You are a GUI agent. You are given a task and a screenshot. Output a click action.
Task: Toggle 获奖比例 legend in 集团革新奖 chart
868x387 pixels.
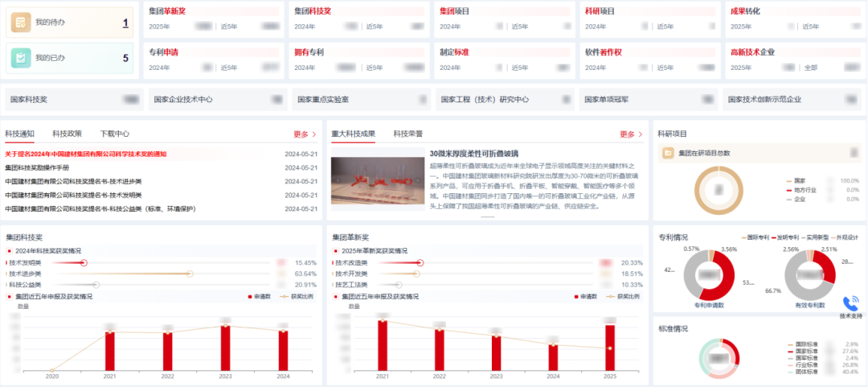point(616,297)
